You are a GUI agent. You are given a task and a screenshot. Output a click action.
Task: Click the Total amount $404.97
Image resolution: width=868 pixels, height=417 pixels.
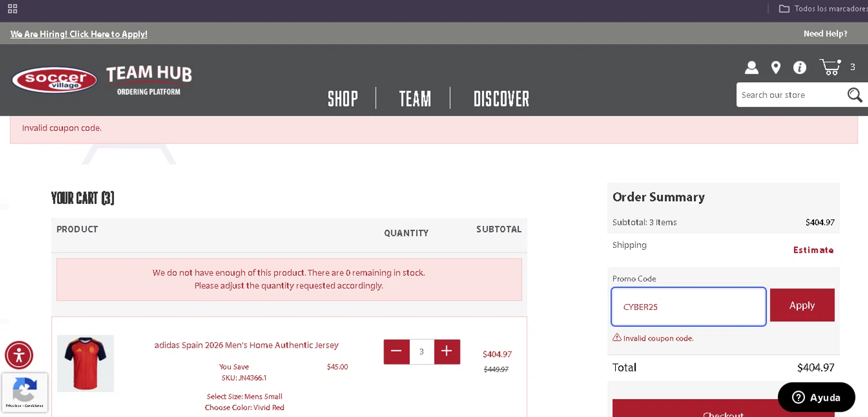[x=815, y=367]
